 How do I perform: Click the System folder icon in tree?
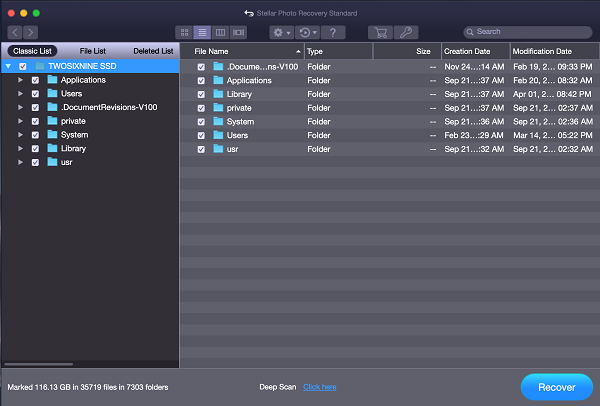point(52,135)
